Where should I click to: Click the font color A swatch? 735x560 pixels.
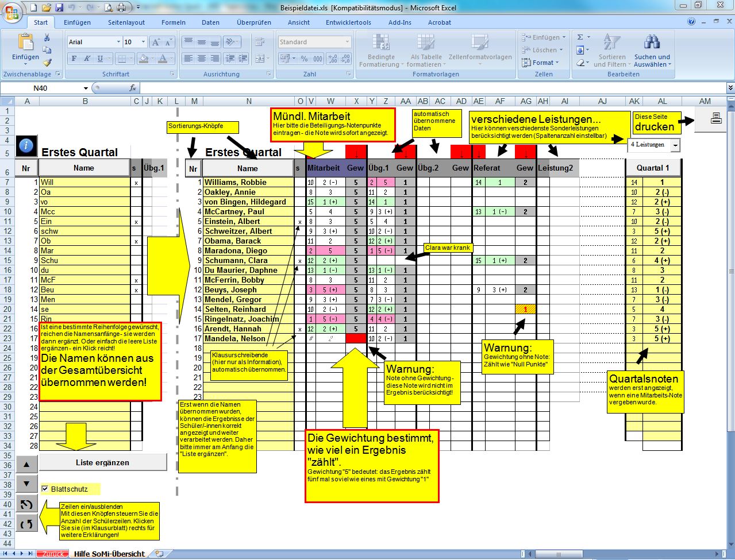[x=163, y=59]
